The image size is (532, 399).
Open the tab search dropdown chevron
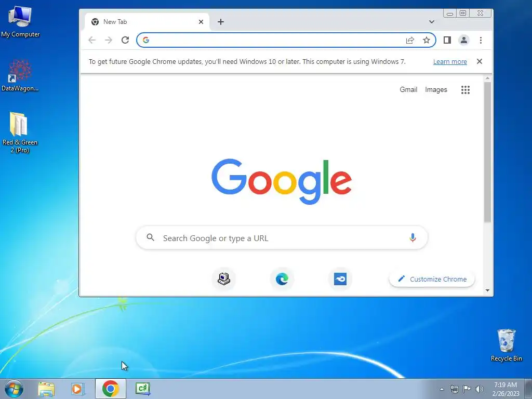(x=432, y=22)
